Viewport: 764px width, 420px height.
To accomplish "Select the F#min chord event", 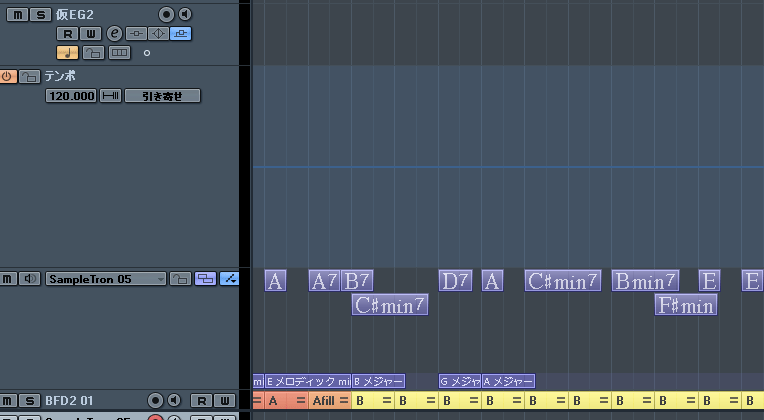I will click(x=686, y=305).
